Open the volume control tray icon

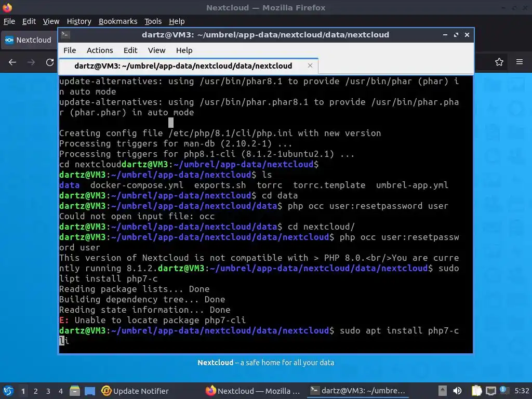click(x=457, y=391)
